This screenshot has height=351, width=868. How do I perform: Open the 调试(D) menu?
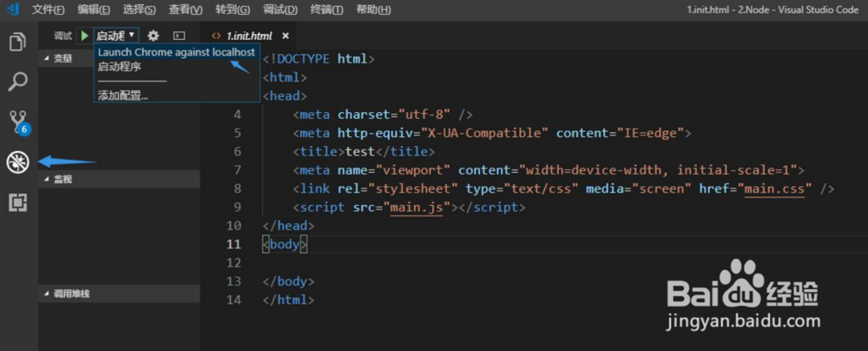pos(279,10)
